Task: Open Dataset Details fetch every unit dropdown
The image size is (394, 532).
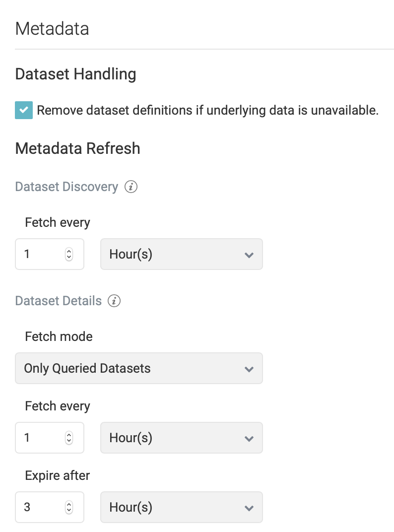Action: (x=181, y=438)
